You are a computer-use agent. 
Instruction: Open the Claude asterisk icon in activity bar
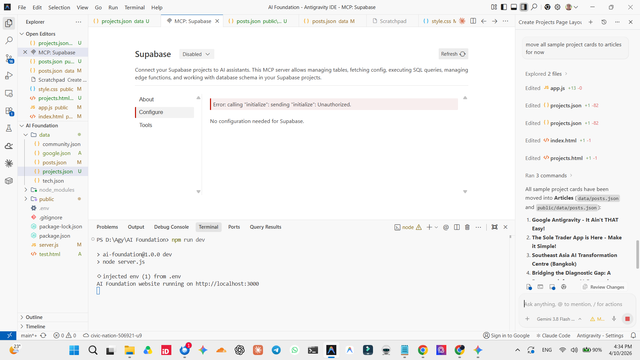coord(9,163)
